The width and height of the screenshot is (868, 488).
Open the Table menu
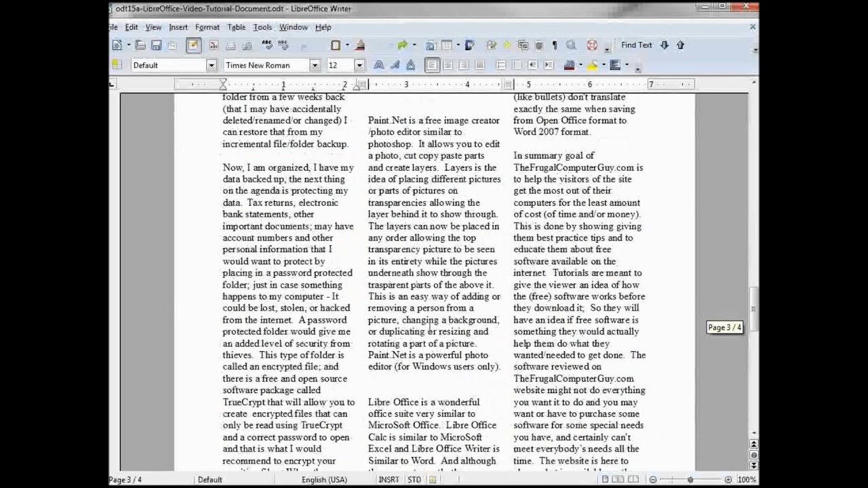[237, 27]
